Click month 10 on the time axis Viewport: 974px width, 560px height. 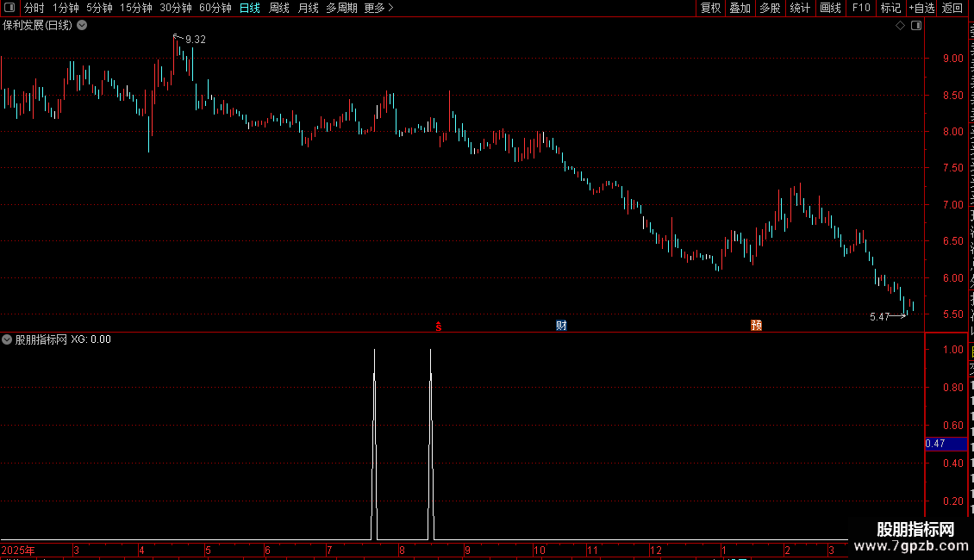[540, 550]
